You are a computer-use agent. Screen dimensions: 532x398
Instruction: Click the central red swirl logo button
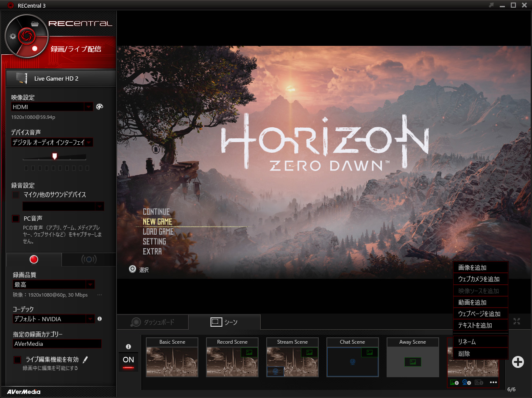pos(26,35)
